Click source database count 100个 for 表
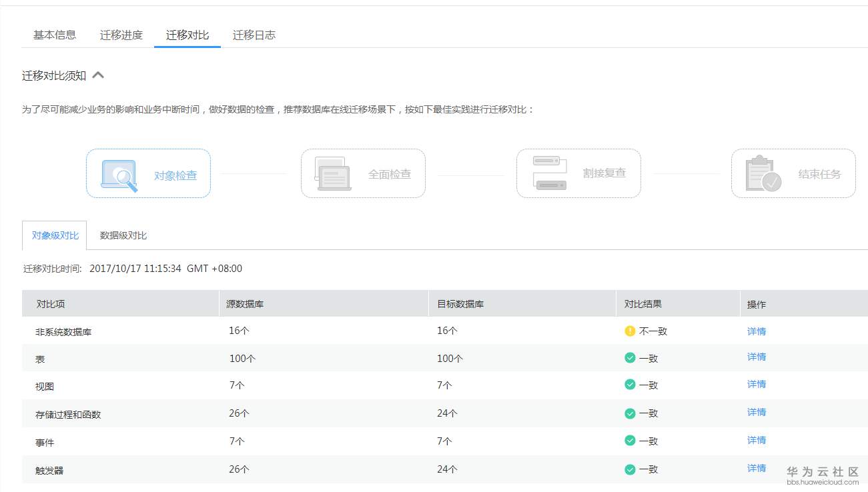868x492 pixels. point(242,359)
